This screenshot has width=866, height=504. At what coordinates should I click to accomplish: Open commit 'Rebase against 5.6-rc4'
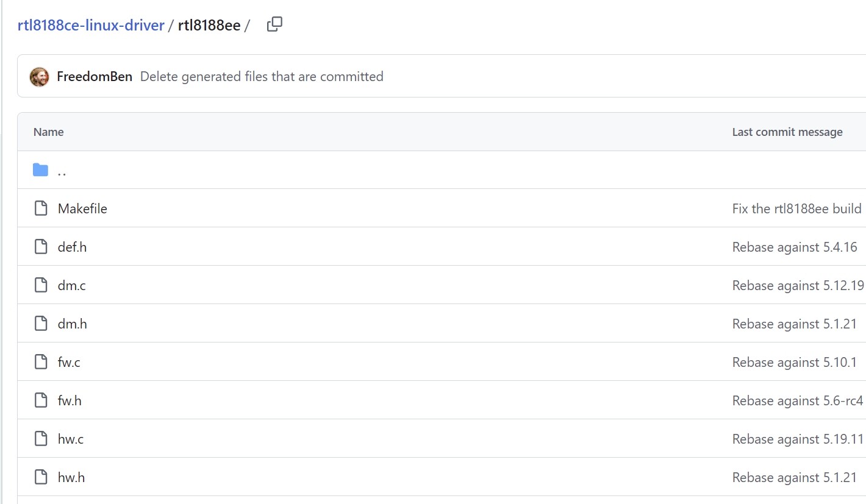[797, 400]
